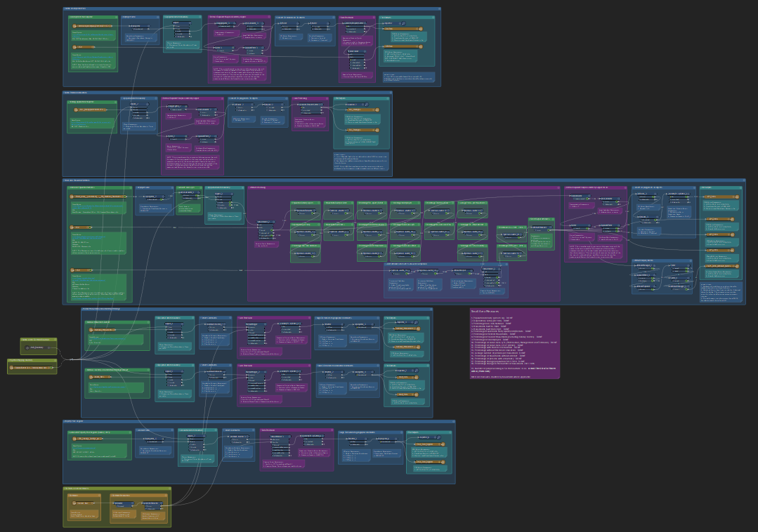
Task: Collapse the small upper olive bookmark at the left edge
Action: coord(55,340)
